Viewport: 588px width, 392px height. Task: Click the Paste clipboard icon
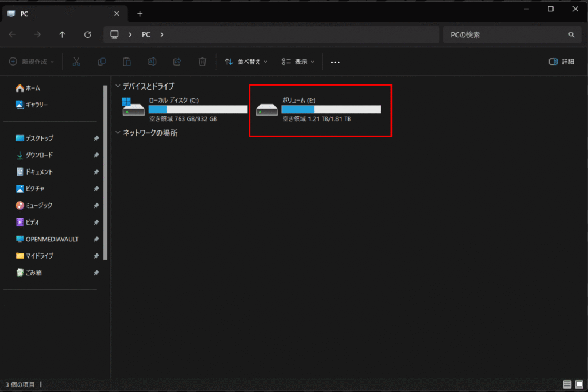tap(127, 62)
